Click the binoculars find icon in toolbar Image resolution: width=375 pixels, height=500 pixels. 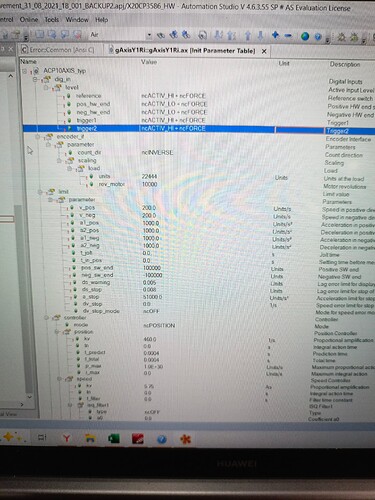161,35
